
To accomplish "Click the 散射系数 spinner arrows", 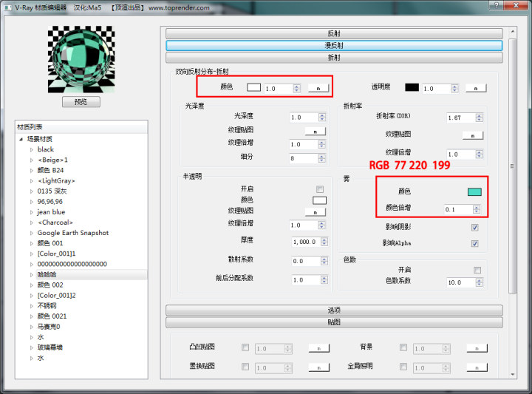I will (324, 261).
